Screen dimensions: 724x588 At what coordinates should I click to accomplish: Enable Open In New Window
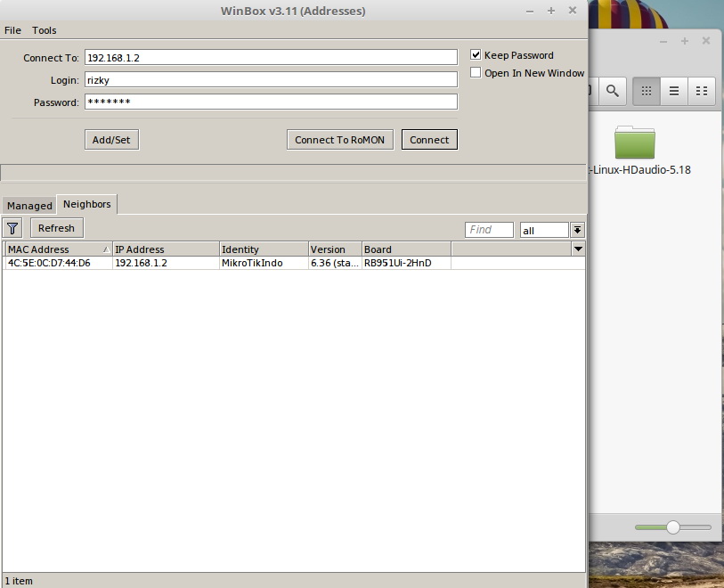point(476,72)
